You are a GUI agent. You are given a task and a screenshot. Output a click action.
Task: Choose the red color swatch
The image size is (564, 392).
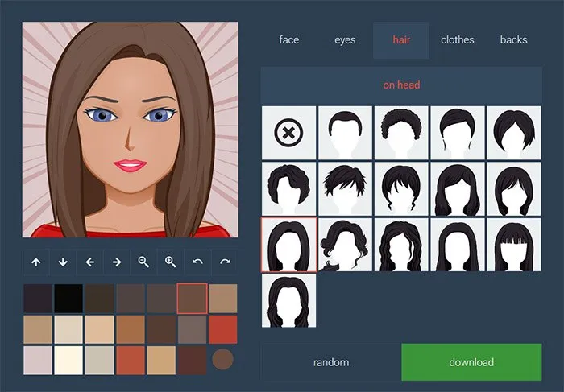pyautogui.click(x=223, y=328)
